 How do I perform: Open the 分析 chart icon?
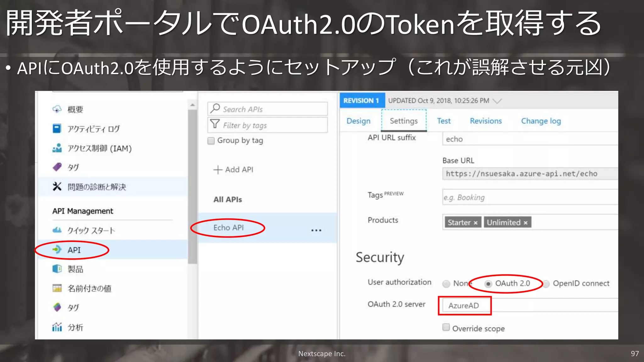point(57,327)
